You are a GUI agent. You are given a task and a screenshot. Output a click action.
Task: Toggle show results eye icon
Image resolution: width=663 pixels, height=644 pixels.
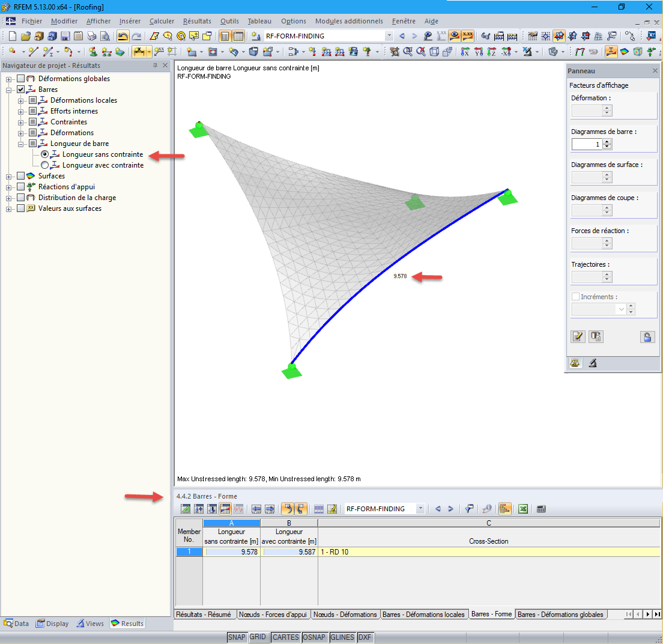coord(455,36)
